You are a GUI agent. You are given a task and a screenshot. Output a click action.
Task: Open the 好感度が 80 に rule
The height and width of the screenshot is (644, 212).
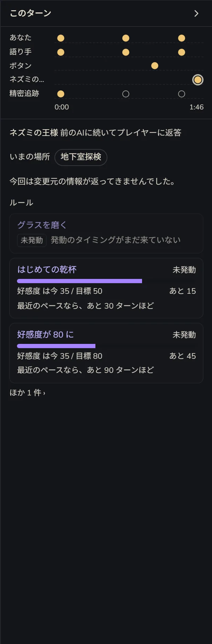point(46,334)
